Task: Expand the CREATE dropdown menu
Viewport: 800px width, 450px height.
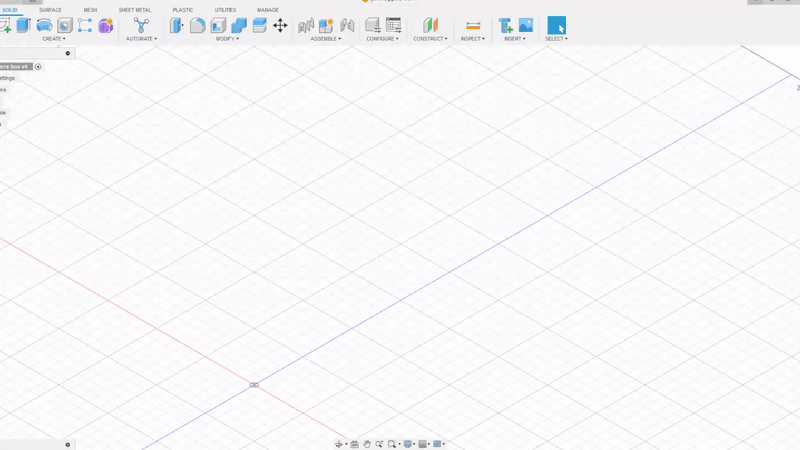Action: click(54, 39)
